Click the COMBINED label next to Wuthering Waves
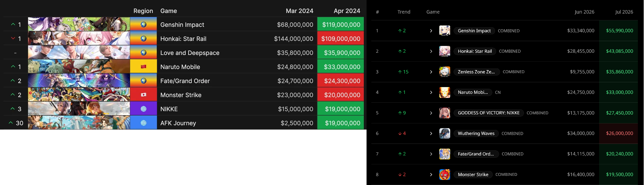Viewport: 644px width, 185px height. pyautogui.click(x=512, y=134)
